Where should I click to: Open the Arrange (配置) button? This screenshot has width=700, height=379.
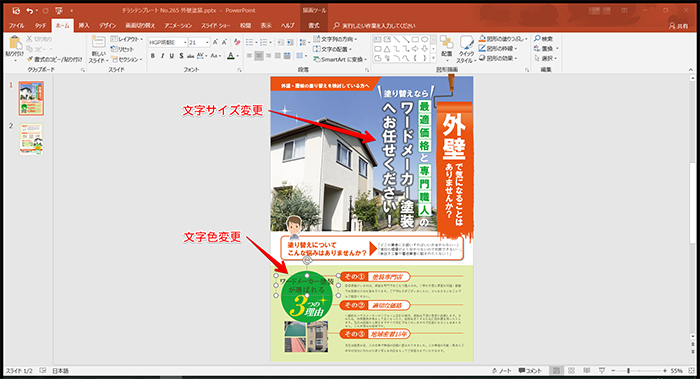[446, 48]
